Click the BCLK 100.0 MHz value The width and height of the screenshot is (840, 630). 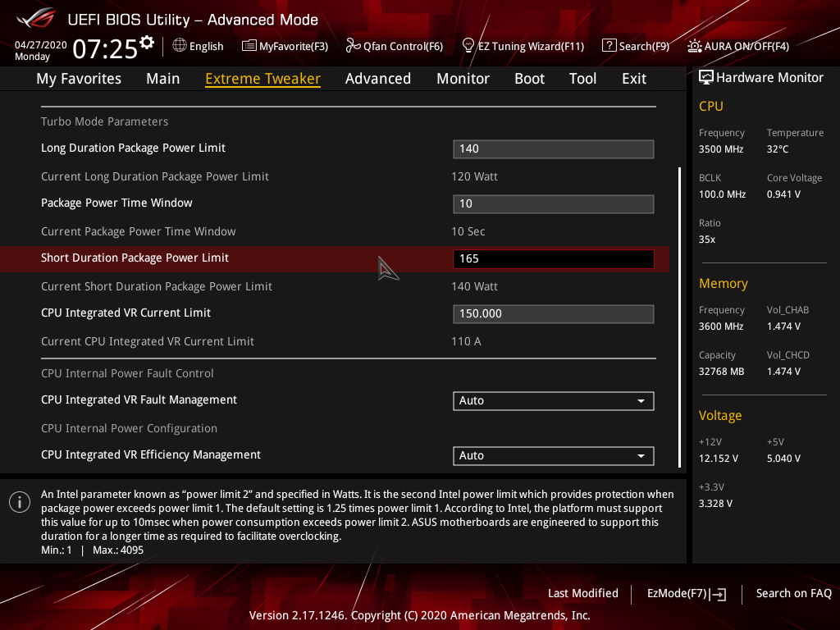[722, 194]
